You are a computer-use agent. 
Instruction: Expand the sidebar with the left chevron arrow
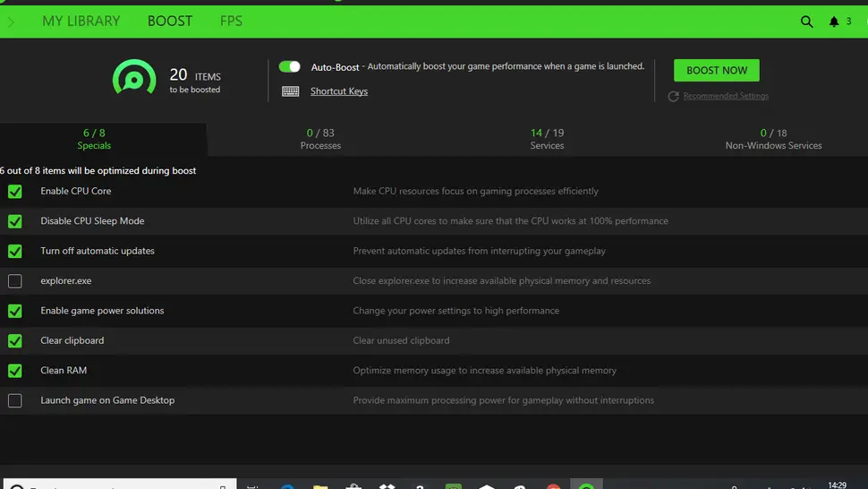point(11,22)
